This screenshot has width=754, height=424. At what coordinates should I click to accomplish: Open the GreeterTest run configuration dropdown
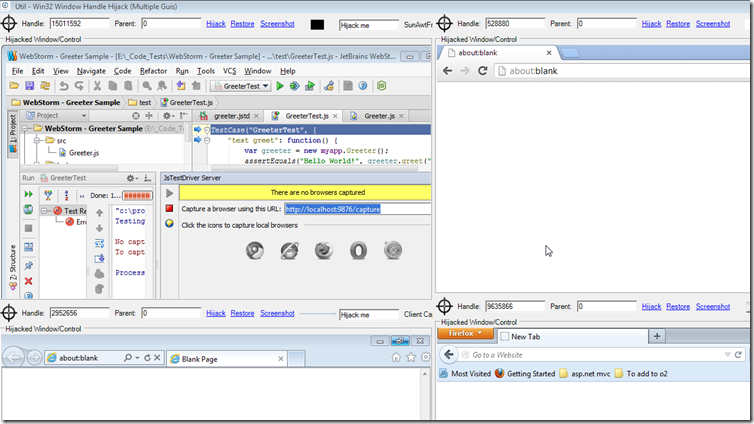tap(240, 86)
